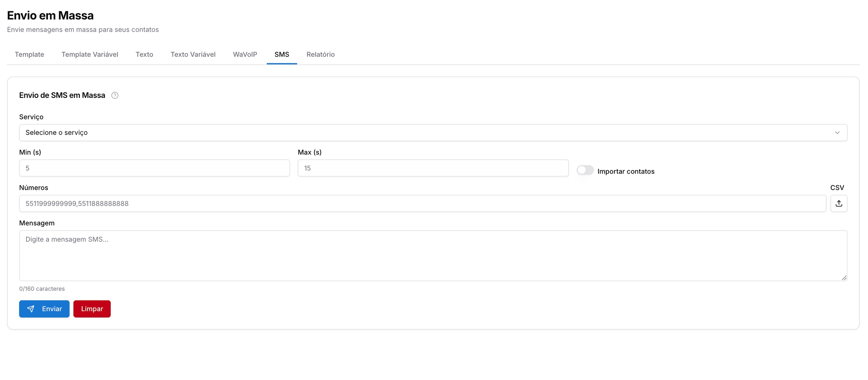Click the "0/160 caracteres" counter text
Image resolution: width=868 pixels, height=380 pixels.
click(x=42, y=289)
